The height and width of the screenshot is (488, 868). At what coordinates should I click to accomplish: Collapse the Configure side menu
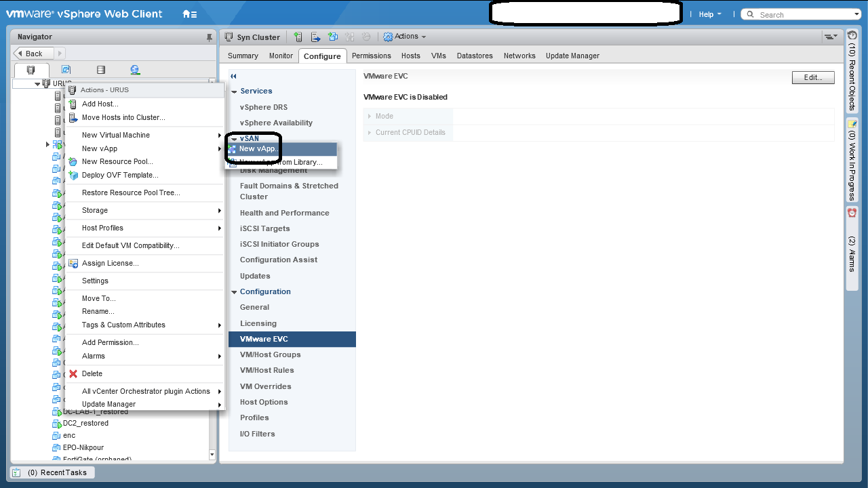[x=233, y=77]
